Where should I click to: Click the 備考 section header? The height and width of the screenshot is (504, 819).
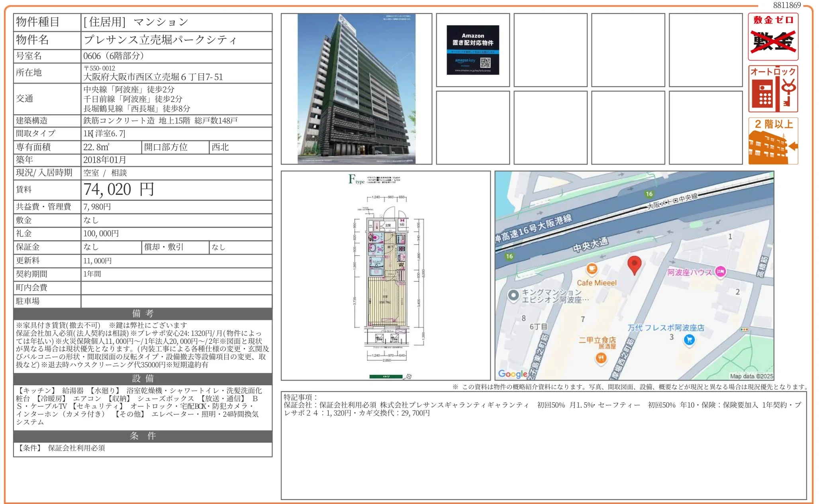point(143,314)
